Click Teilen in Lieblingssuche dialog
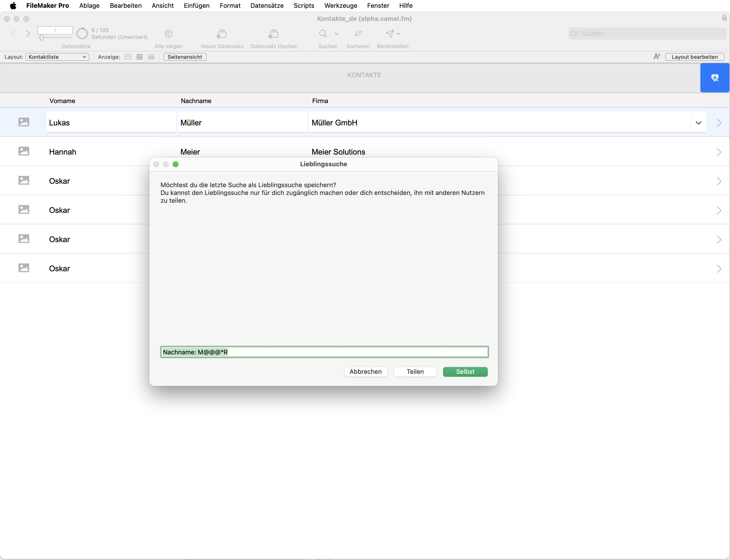 [415, 372]
